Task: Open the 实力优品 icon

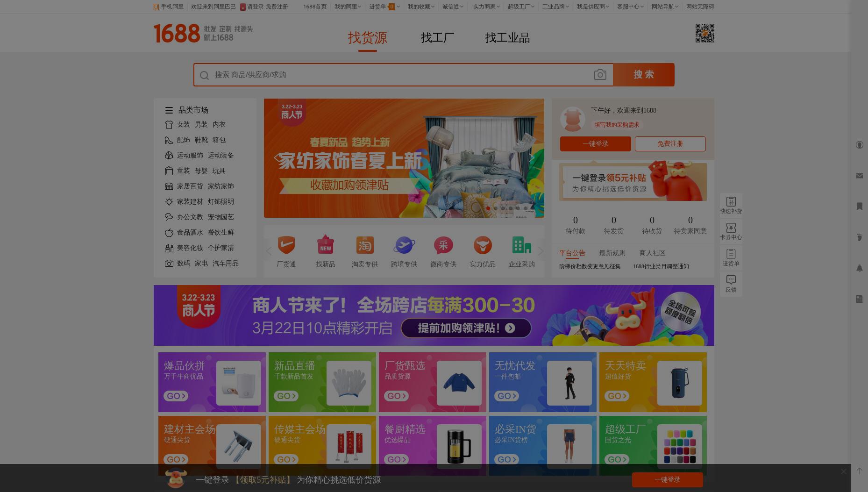Action: tap(483, 245)
